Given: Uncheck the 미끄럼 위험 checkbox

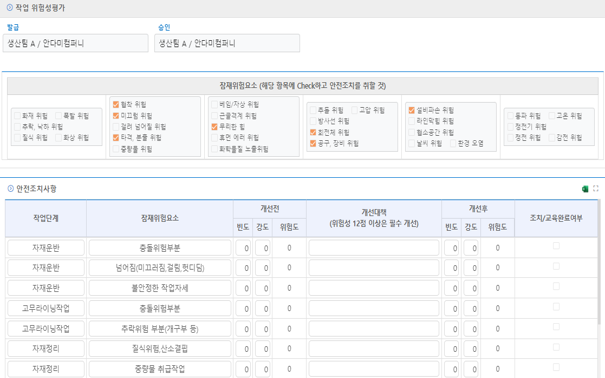Looking at the screenshot, I should point(116,116).
